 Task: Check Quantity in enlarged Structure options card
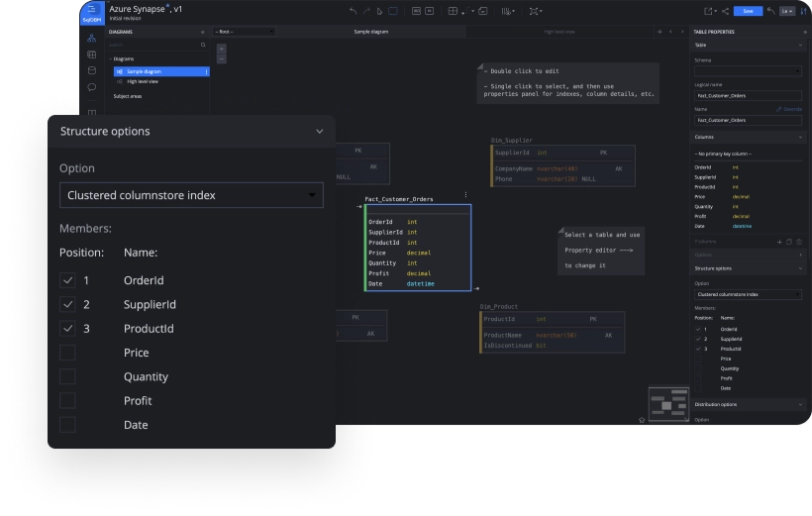[x=67, y=377]
